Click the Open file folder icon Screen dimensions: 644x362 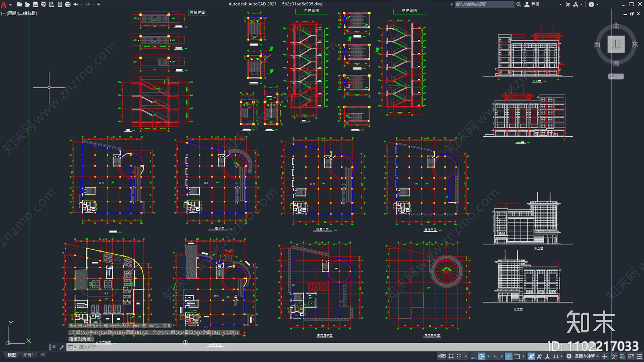27,4
